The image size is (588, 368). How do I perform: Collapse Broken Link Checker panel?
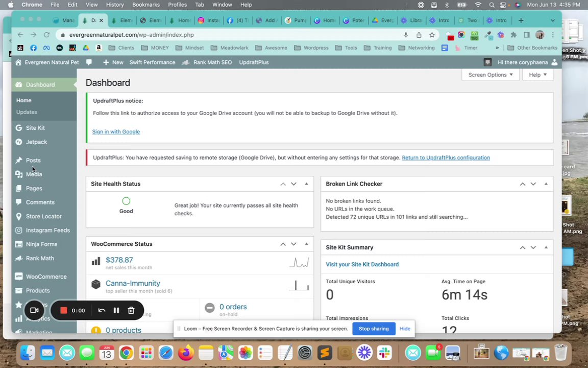(x=546, y=184)
